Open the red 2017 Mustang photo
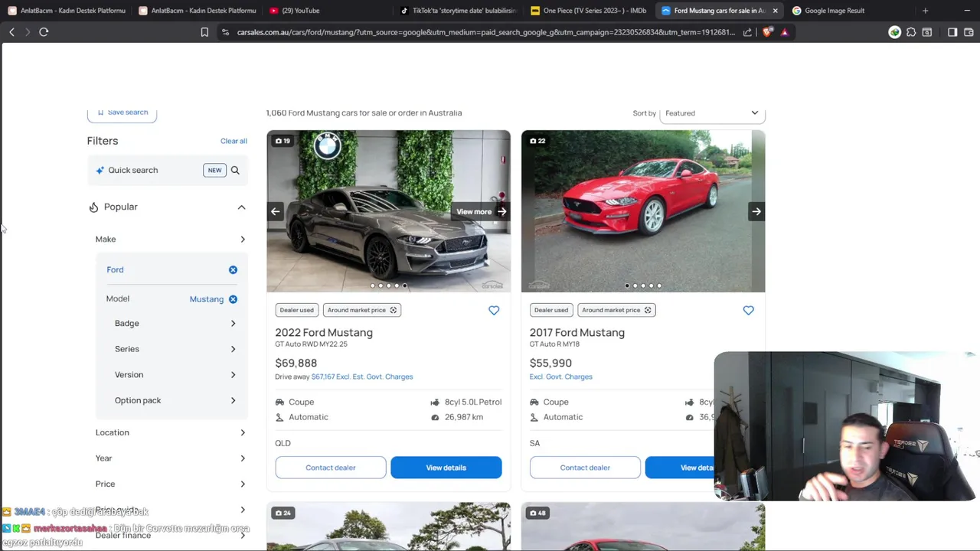The image size is (980, 551). (x=643, y=211)
